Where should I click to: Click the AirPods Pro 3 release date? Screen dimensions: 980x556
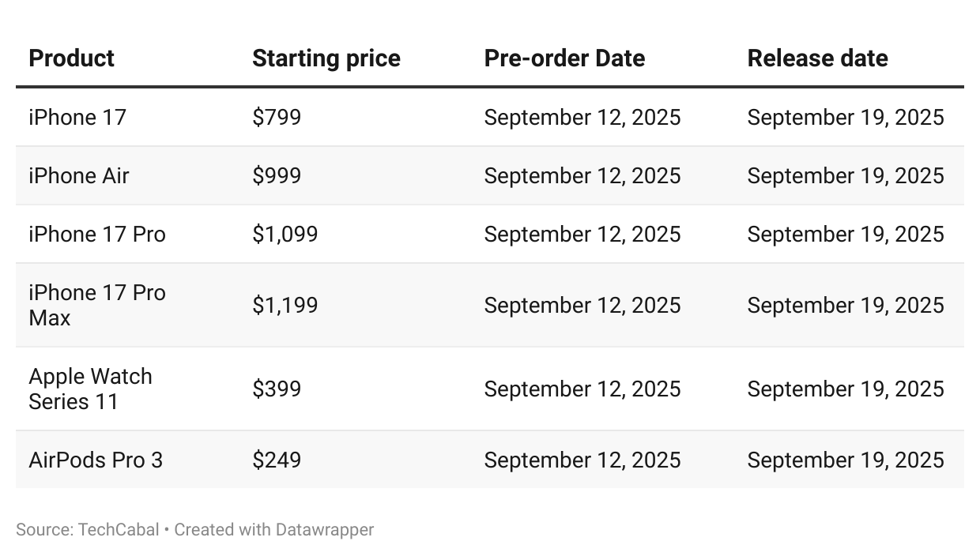[x=845, y=460]
